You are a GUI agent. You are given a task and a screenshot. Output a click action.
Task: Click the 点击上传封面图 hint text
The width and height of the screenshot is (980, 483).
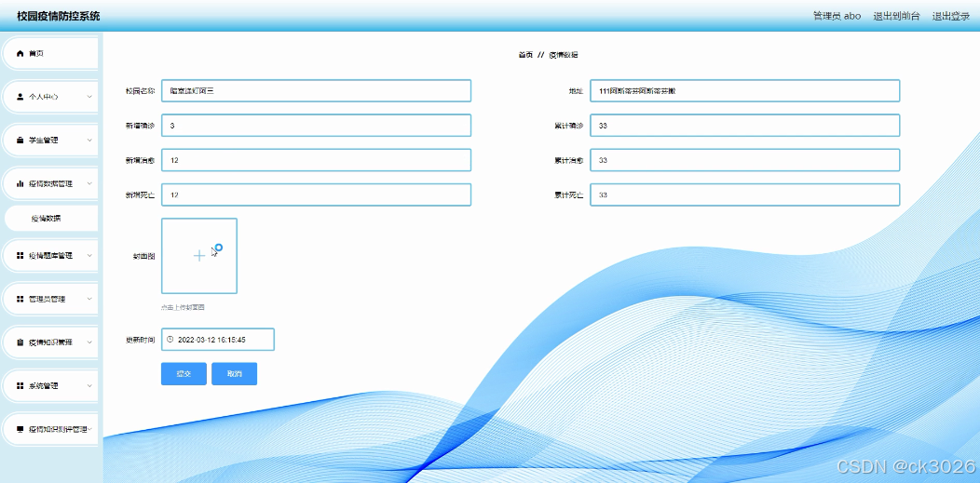(184, 308)
